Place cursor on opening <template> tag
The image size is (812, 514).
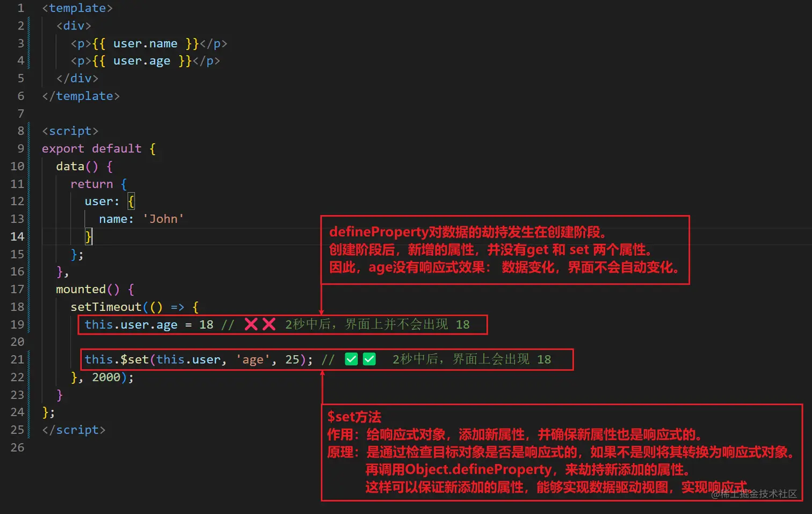pyautogui.click(x=77, y=8)
